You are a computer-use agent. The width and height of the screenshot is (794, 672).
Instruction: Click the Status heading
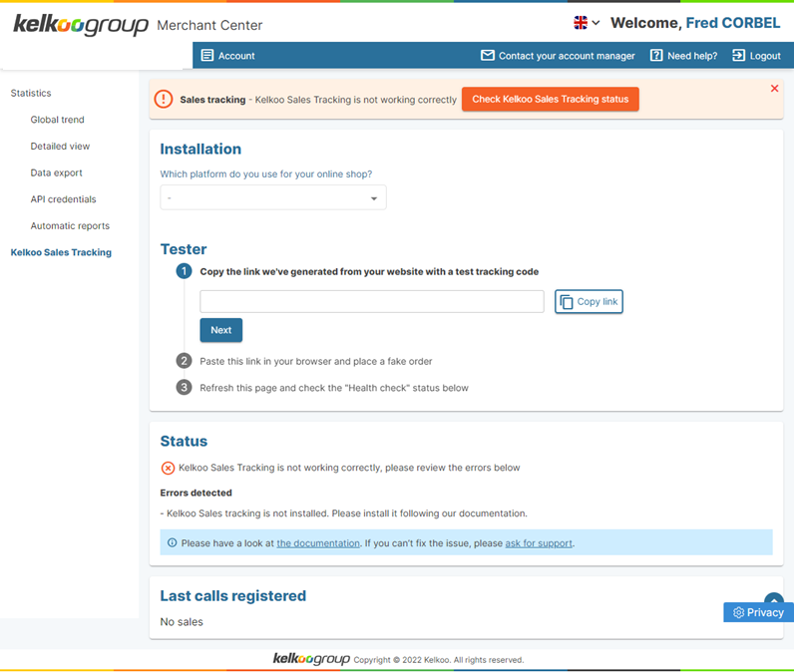[x=184, y=442]
